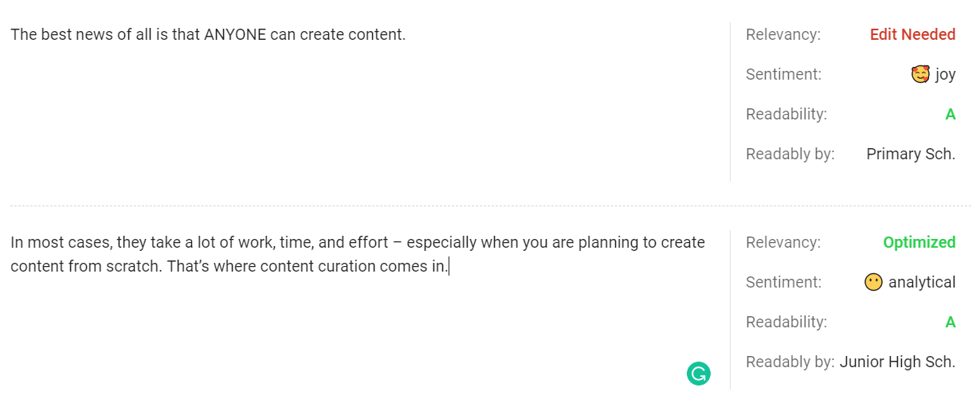Click the joy sentiment emoji

[x=920, y=75]
